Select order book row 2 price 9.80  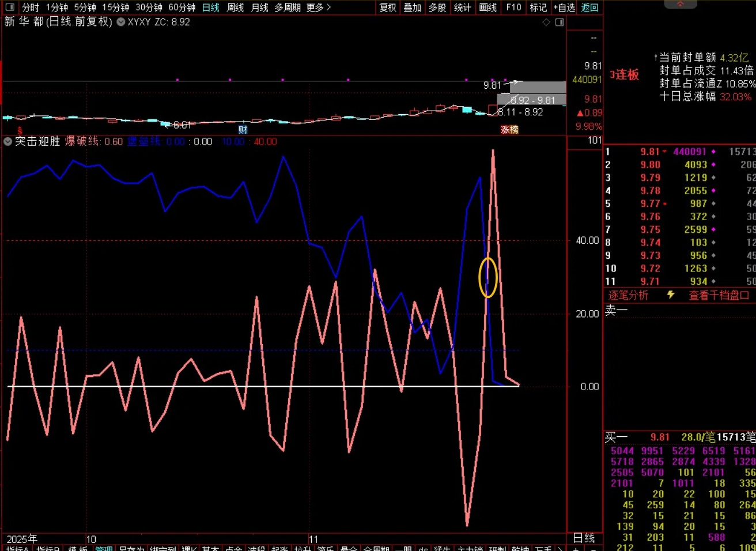click(x=650, y=164)
